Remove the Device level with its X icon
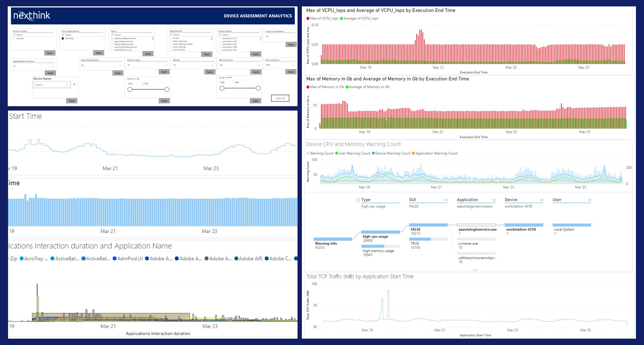 [542, 200]
